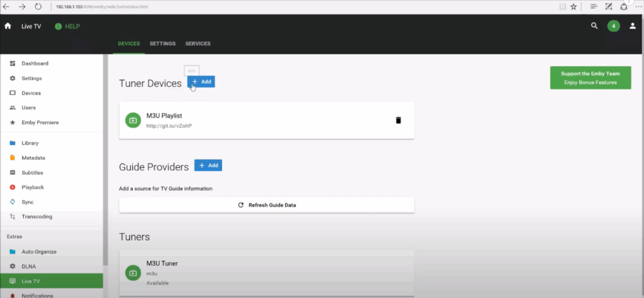Click the green HELP info icon
Image resolution: width=644 pixels, height=298 pixels.
pyautogui.click(x=58, y=26)
